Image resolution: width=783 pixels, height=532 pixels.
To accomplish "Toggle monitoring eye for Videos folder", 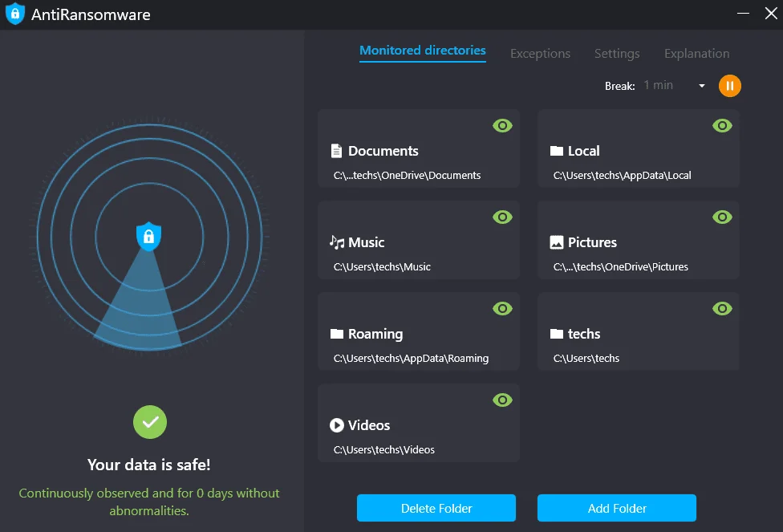I will pos(502,400).
